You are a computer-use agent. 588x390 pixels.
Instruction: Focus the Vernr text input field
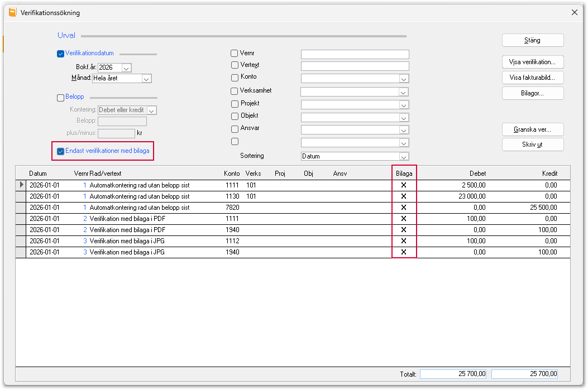point(355,54)
